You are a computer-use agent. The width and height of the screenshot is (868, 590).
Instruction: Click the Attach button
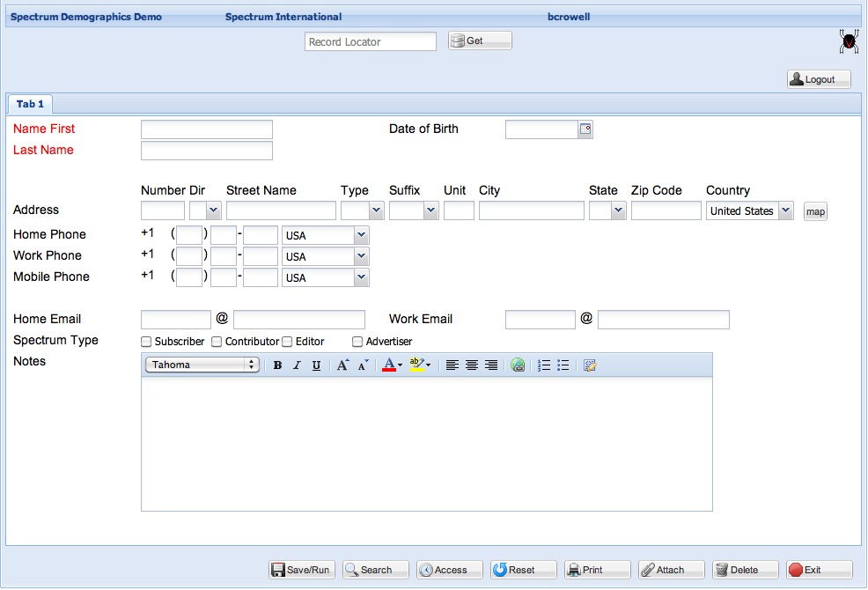point(672,570)
